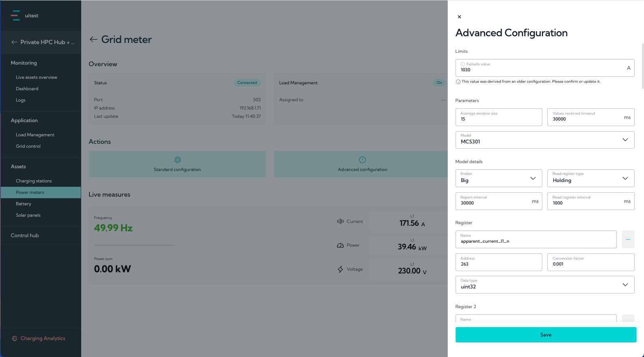
Task: Click the Power gauge icon
Action: tap(340, 245)
